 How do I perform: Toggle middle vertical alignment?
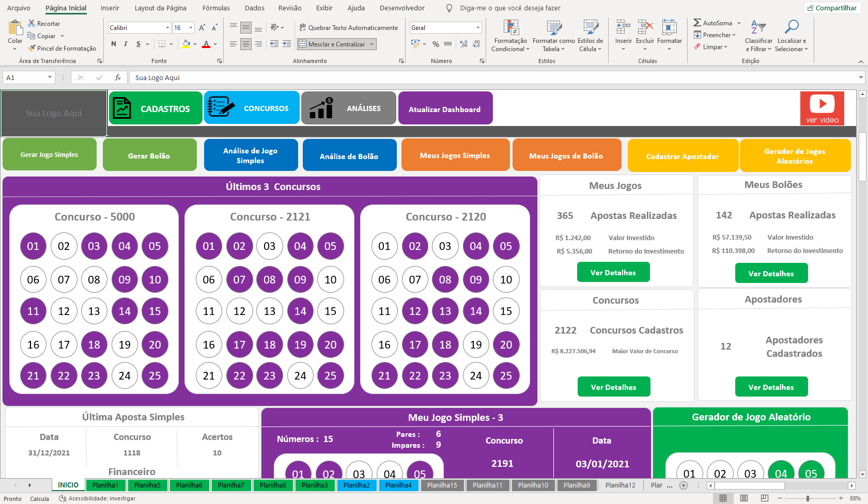click(x=246, y=27)
